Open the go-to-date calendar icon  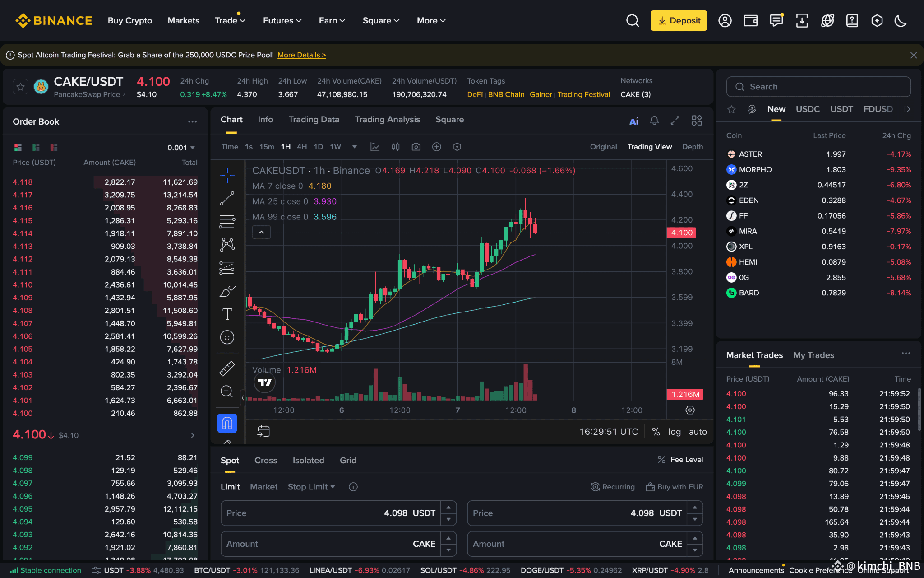pyautogui.click(x=263, y=431)
